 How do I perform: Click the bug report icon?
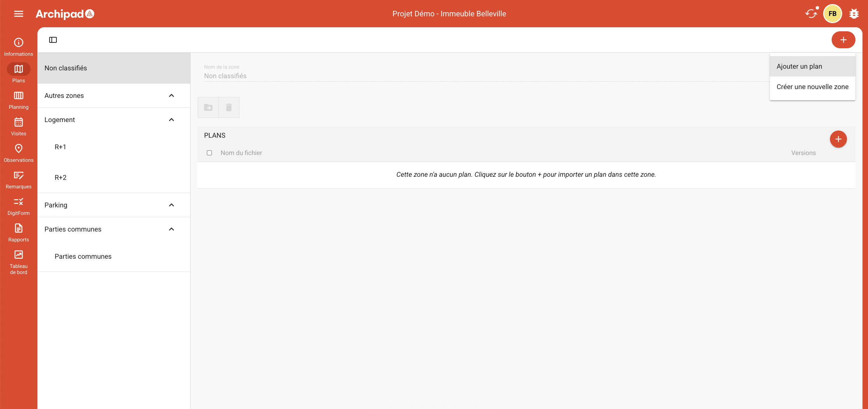854,14
